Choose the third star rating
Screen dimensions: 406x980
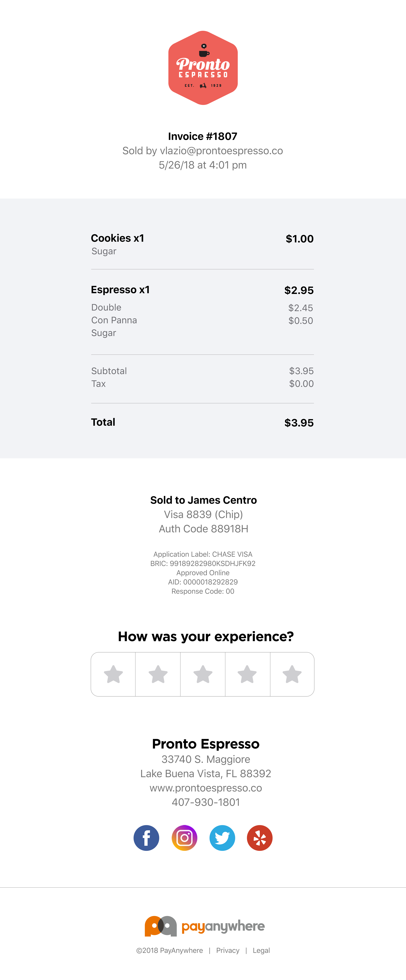point(203,674)
